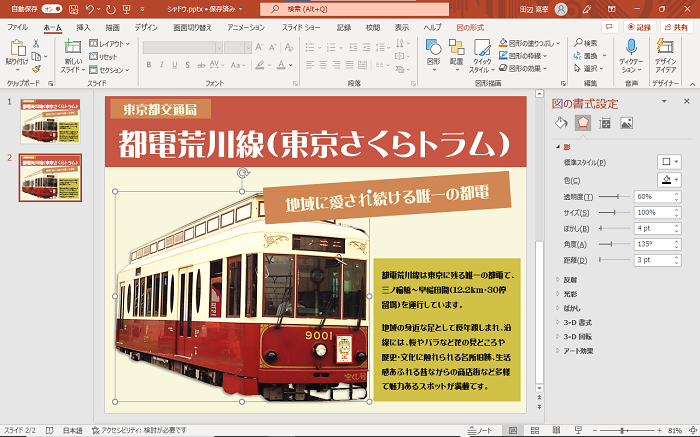Toggle text Shadow (S) button

tap(188, 65)
